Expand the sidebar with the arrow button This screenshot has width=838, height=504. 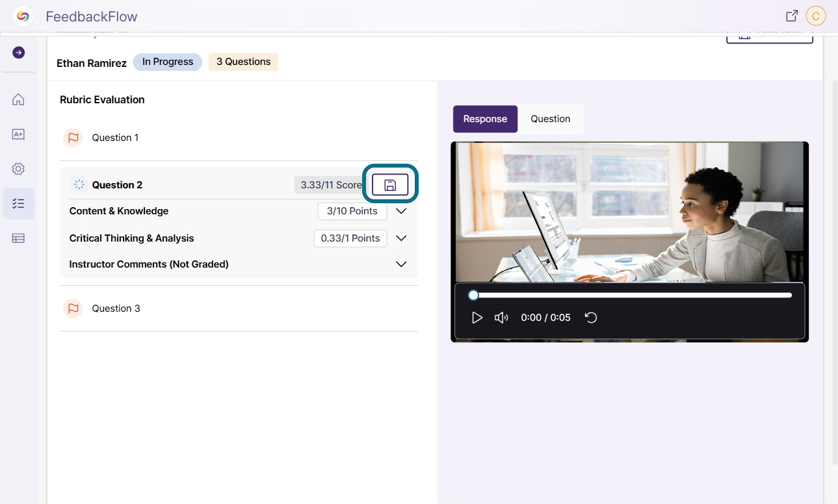tap(18, 53)
